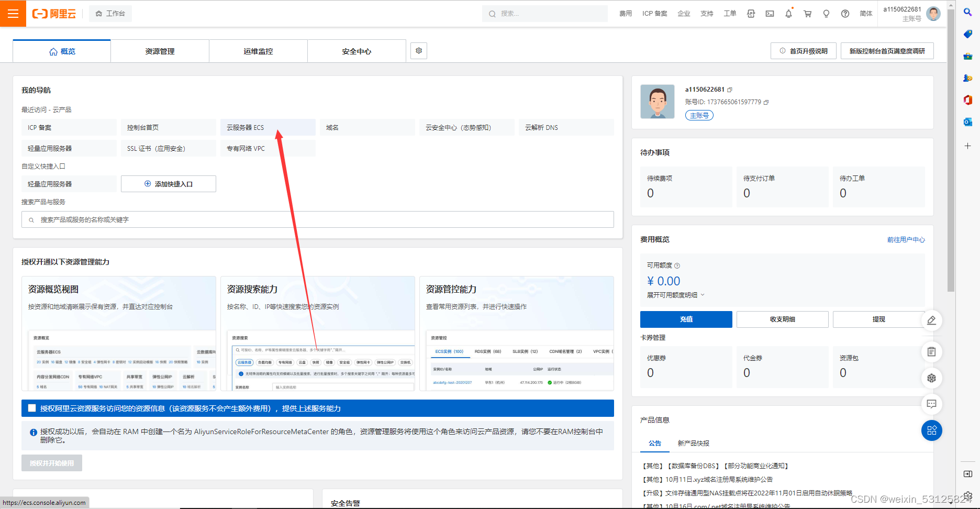Open the orange hamburger menu
Viewport: 980px width, 509px height.
pos(13,14)
